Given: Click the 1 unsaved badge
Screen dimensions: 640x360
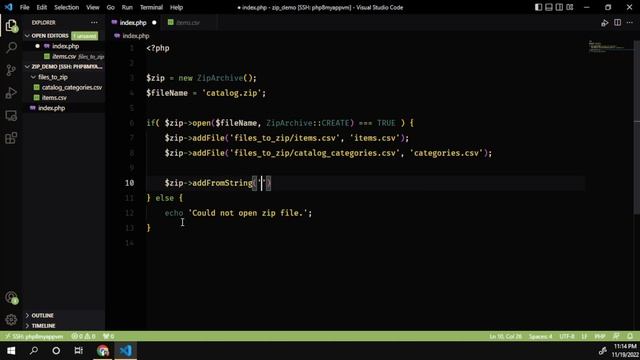Looking at the screenshot, I should point(85,36).
